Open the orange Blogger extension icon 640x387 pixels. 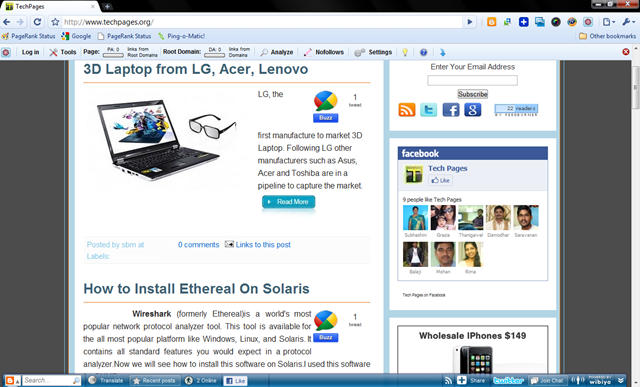click(x=491, y=22)
